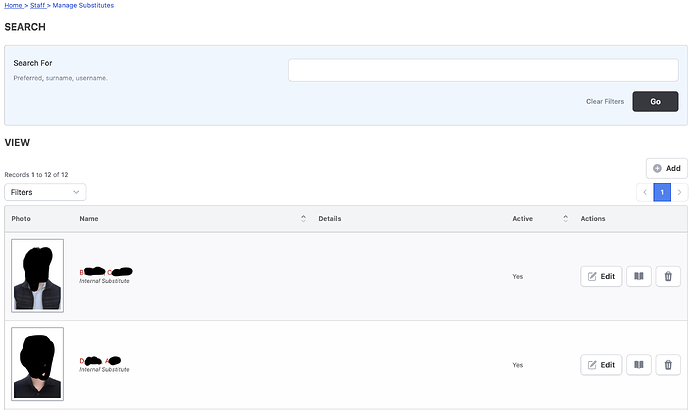
Task: Open the Staff breadcrumb link
Action: (x=41, y=6)
